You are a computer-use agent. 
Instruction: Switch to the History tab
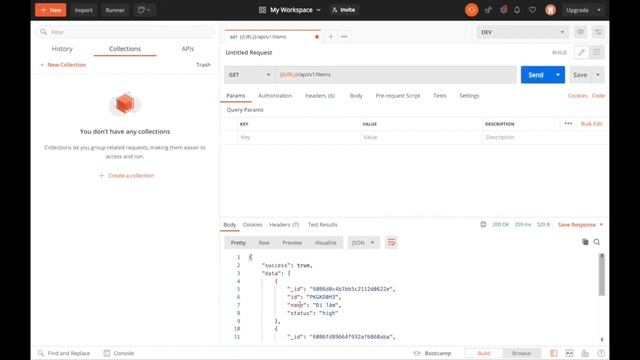pyautogui.click(x=62, y=49)
